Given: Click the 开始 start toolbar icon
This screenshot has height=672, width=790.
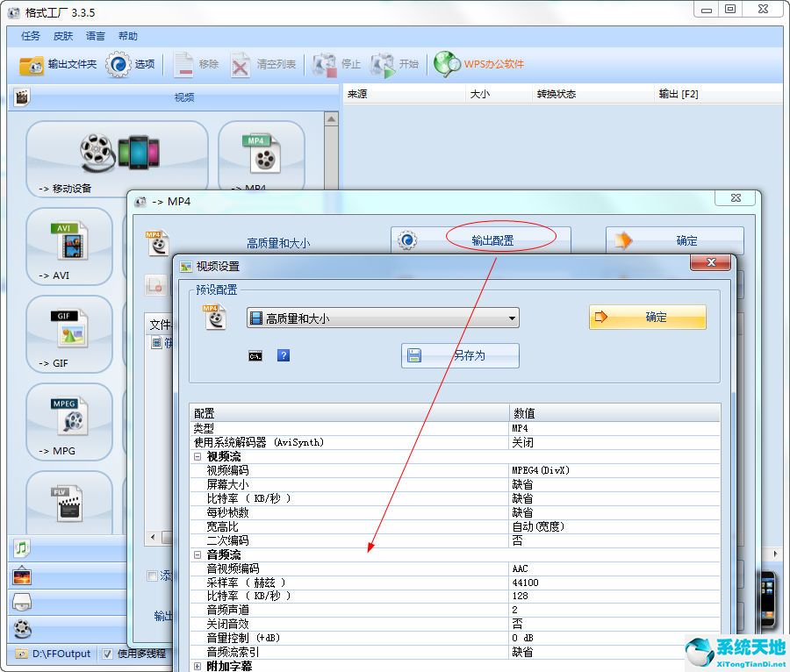Looking at the screenshot, I should 383,65.
